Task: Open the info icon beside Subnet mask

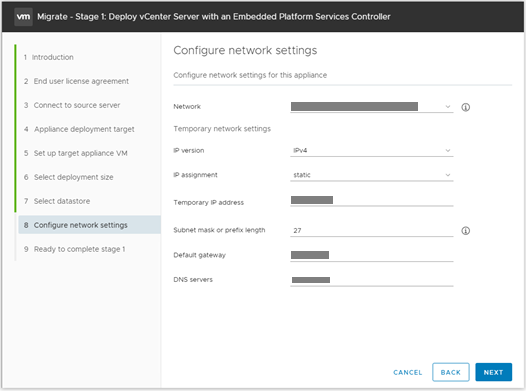Action: click(x=465, y=231)
